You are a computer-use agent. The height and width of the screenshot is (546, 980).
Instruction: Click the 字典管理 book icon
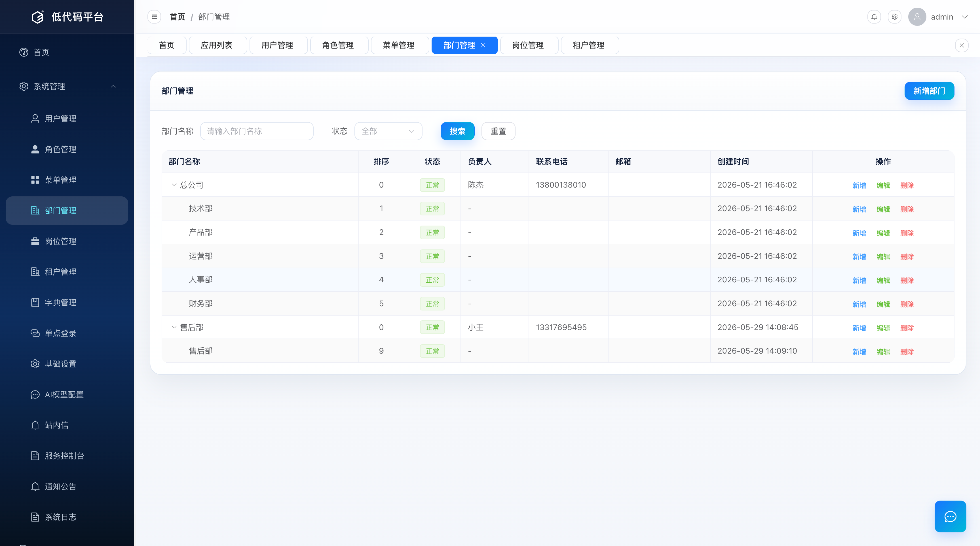(35, 302)
